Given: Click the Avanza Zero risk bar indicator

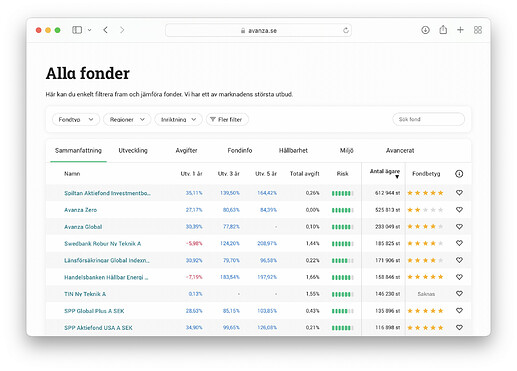Looking at the screenshot, I should [x=343, y=210].
